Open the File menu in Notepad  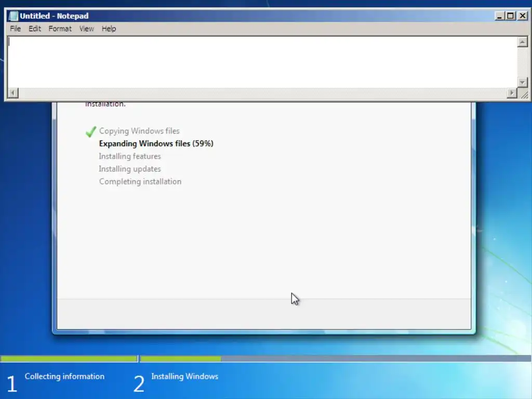15,29
